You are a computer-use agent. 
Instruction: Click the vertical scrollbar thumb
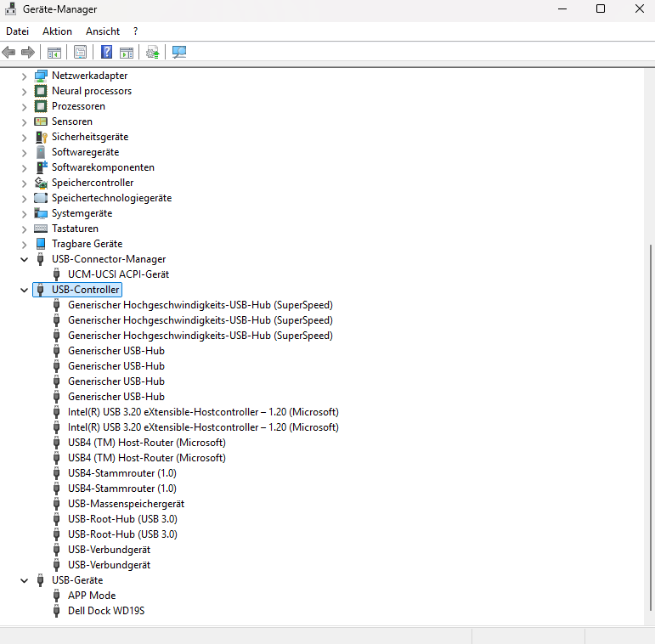[x=651, y=427]
